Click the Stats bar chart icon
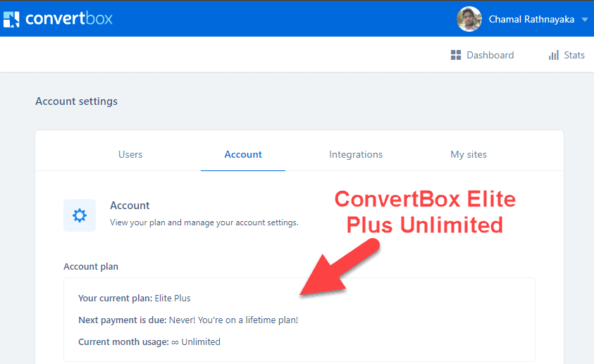Viewport: 594px width, 364px height. coord(553,55)
